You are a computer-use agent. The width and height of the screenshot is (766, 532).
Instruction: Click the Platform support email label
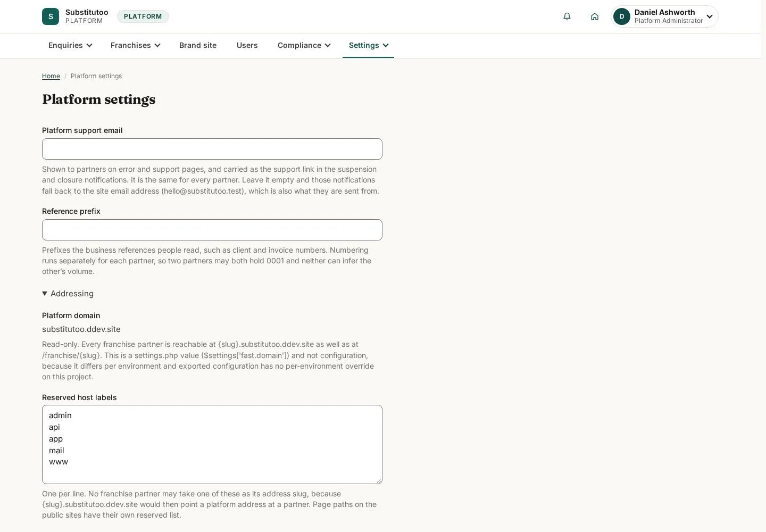click(x=82, y=130)
